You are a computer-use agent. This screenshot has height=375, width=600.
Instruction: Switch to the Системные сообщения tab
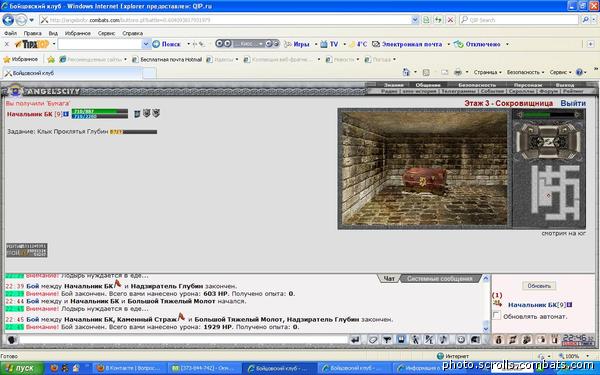(440, 279)
